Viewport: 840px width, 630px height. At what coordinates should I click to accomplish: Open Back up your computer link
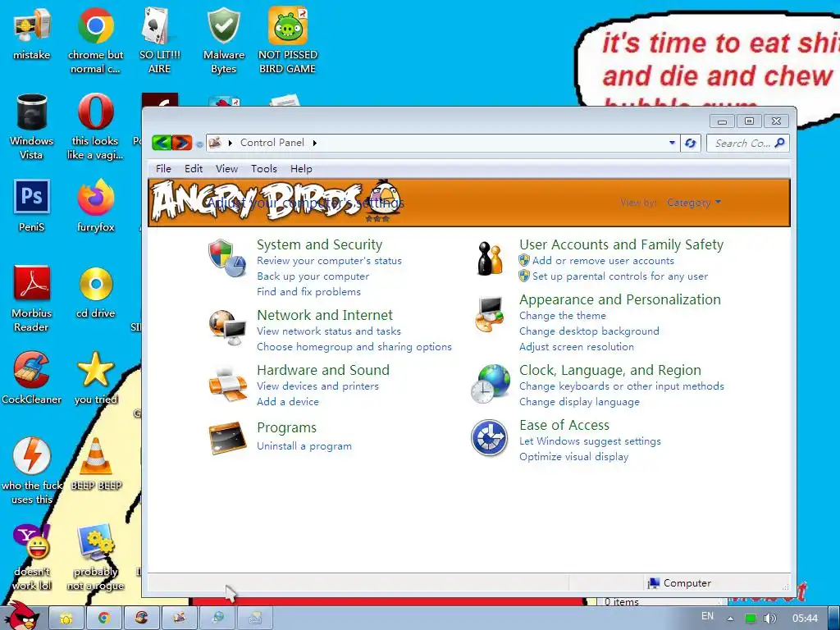[x=313, y=276]
